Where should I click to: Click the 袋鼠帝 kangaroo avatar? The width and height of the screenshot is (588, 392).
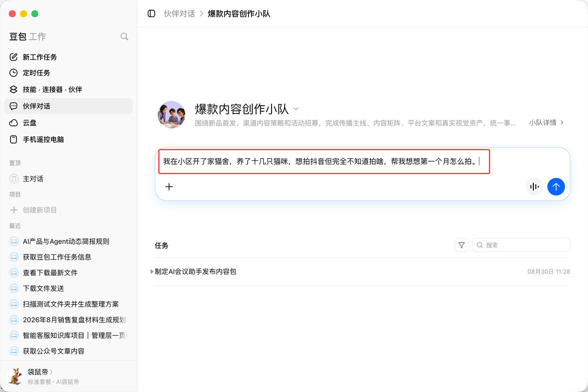[x=16, y=376]
